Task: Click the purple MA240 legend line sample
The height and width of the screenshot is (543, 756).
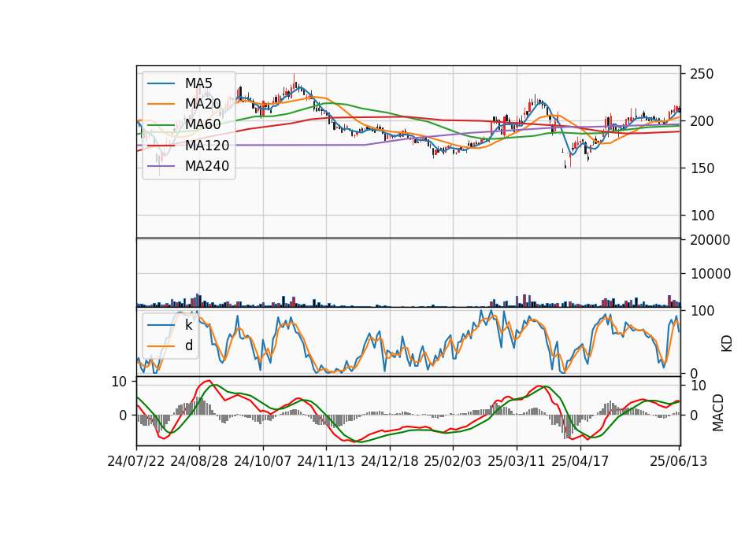Action: pyautogui.click(x=161, y=166)
